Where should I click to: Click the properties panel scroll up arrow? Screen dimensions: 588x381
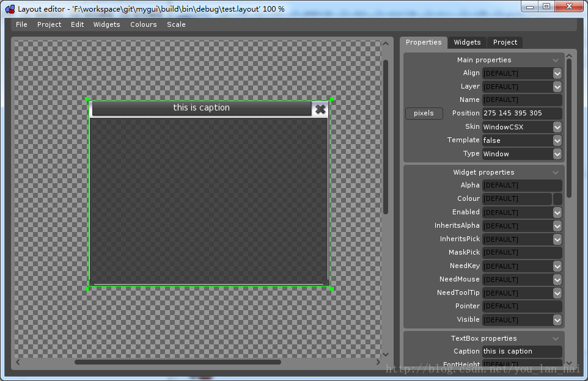(569, 56)
